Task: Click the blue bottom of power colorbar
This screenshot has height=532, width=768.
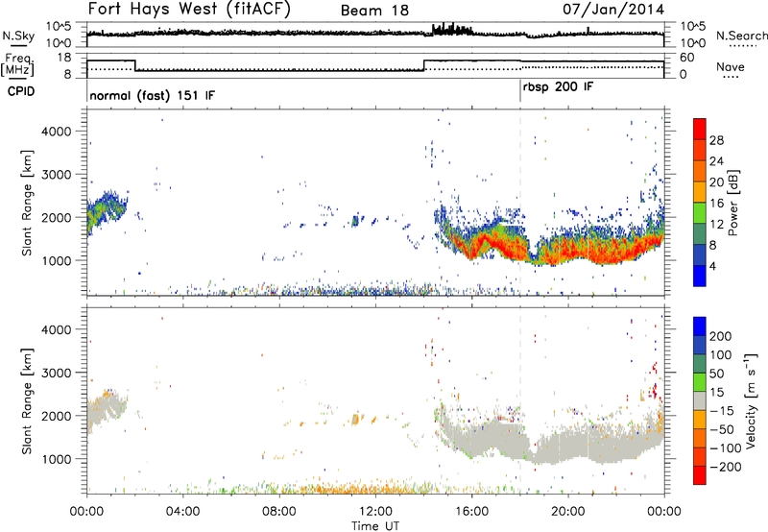Action: [700, 276]
